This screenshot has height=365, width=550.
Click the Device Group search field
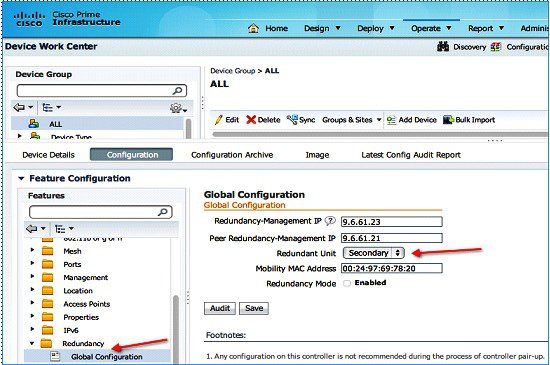coord(102,91)
